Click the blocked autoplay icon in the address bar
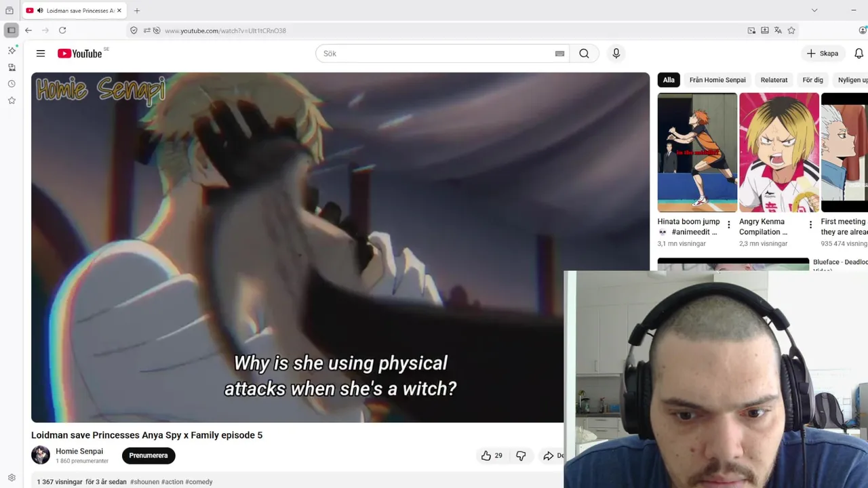 [157, 30]
